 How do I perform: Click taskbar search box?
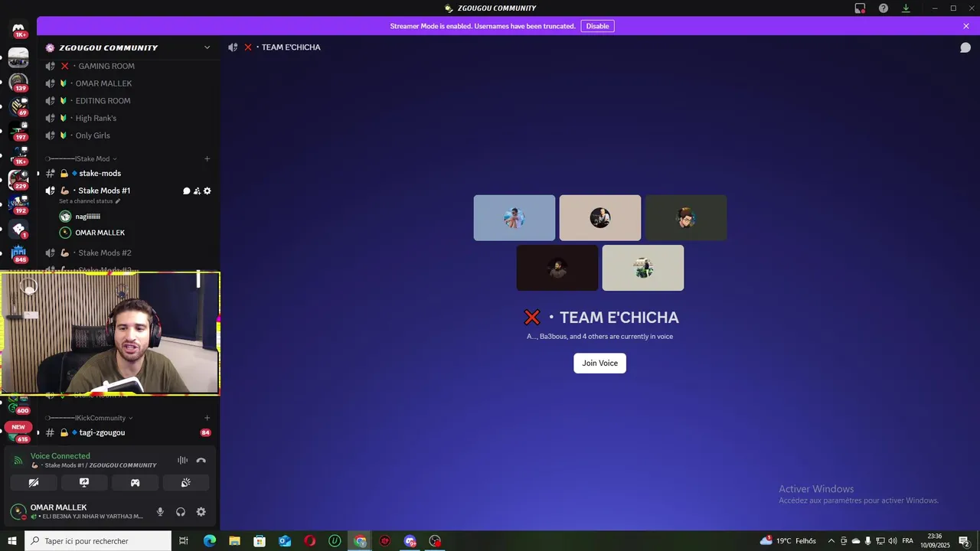click(x=98, y=541)
